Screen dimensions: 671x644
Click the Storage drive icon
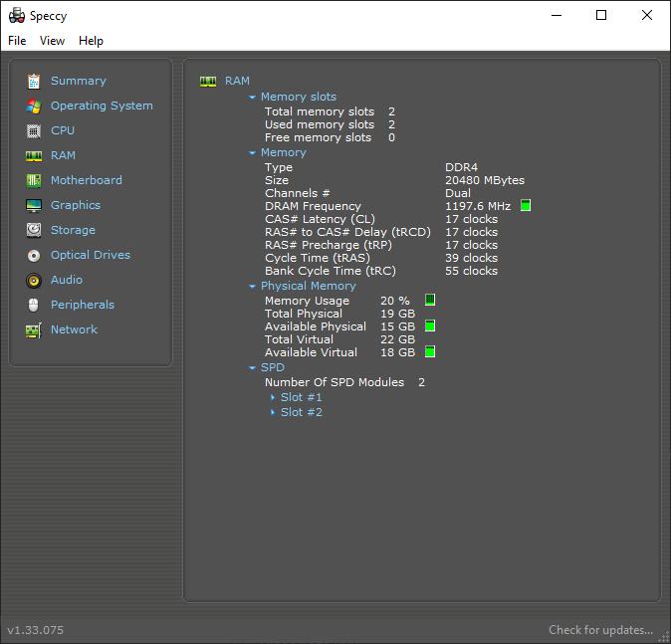[x=34, y=230]
